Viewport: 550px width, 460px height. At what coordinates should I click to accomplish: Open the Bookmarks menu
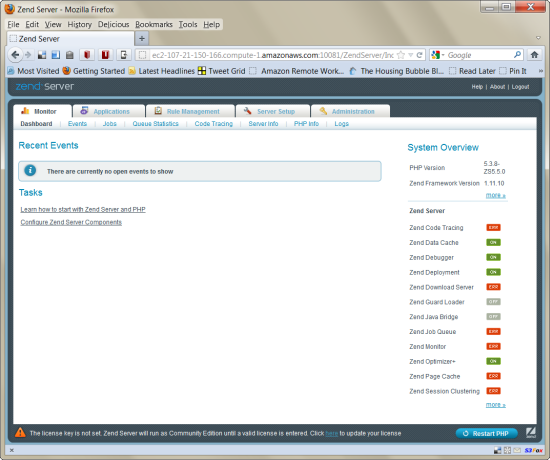coord(154,24)
